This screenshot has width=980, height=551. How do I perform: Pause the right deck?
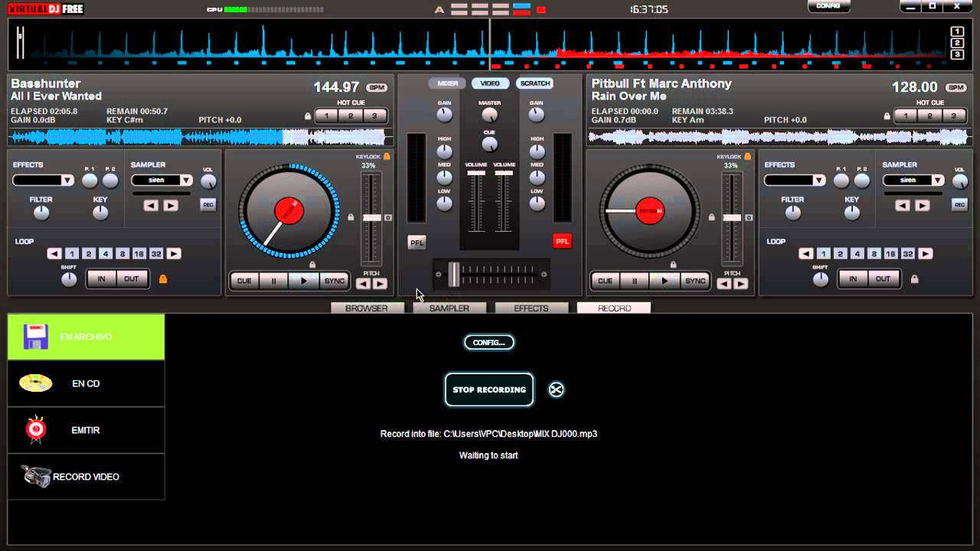pyautogui.click(x=635, y=281)
